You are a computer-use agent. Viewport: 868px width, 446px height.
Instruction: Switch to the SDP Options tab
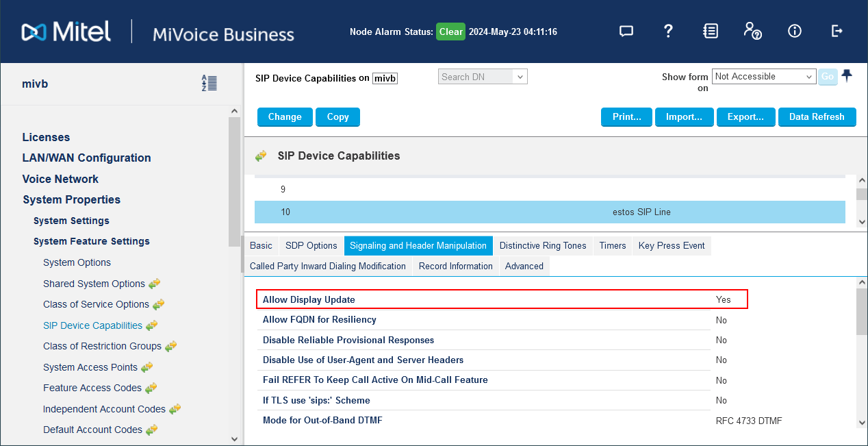(x=311, y=245)
